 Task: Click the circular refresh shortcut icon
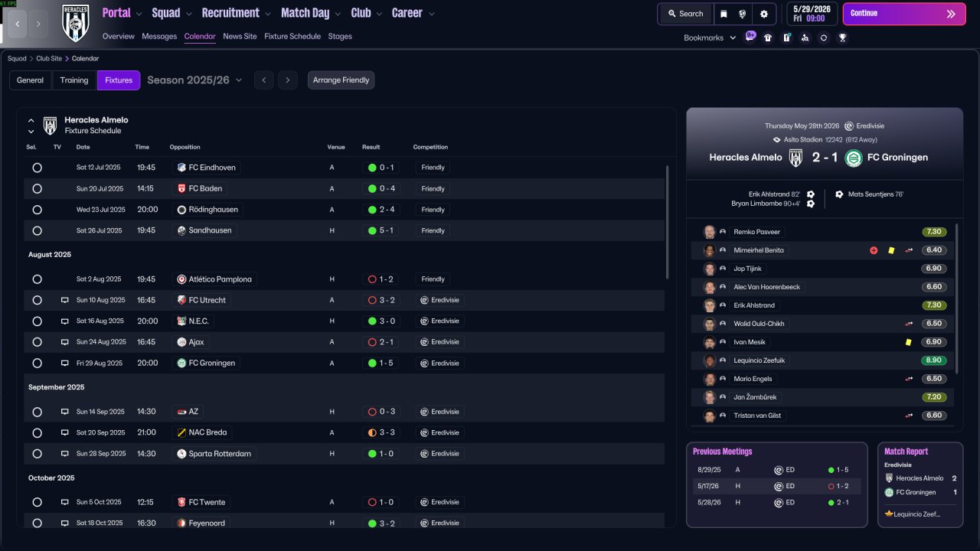[823, 37]
